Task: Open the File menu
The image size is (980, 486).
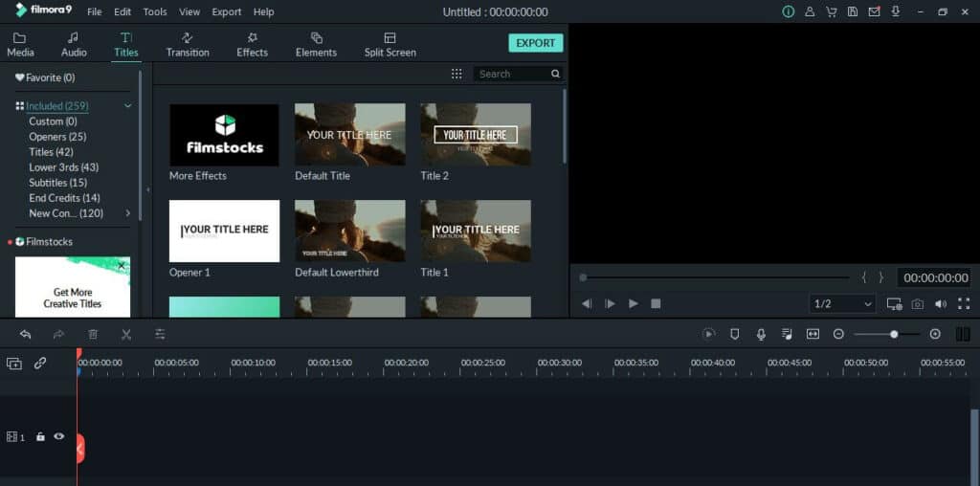Action: [x=95, y=11]
